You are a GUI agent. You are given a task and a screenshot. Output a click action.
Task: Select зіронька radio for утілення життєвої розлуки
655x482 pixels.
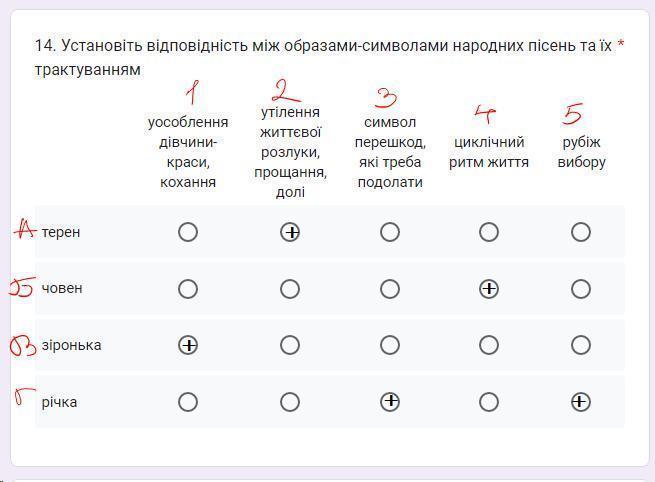290,345
